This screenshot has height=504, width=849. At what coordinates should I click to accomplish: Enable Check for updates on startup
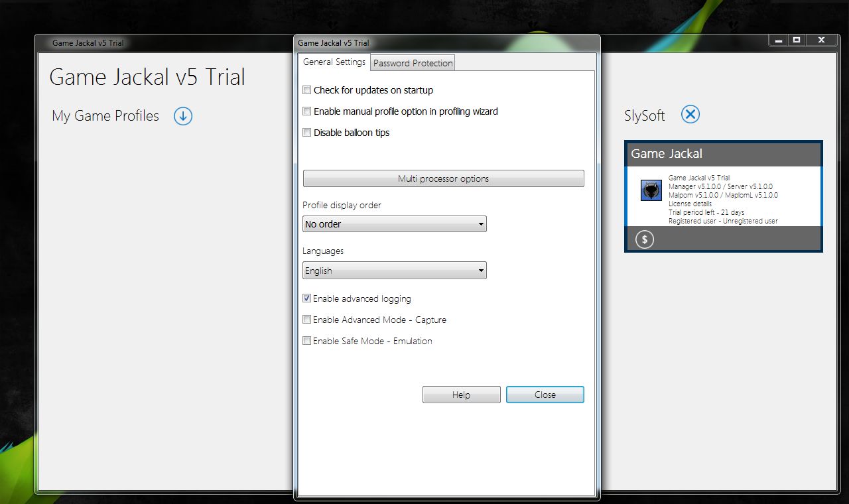pyautogui.click(x=306, y=90)
